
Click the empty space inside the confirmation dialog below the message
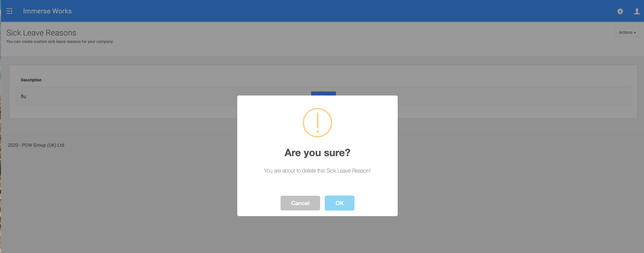[317, 184]
